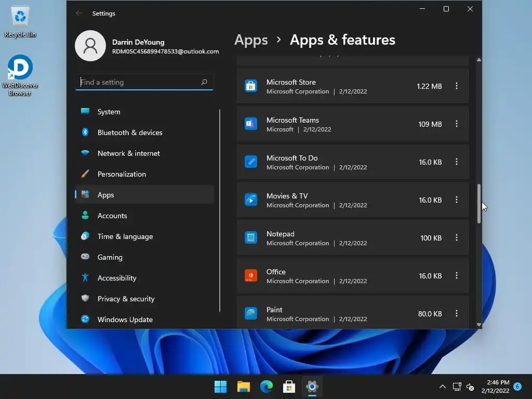Launch Microsoft Edge from the taskbar
The height and width of the screenshot is (399, 532).
click(x=267, y=387)
